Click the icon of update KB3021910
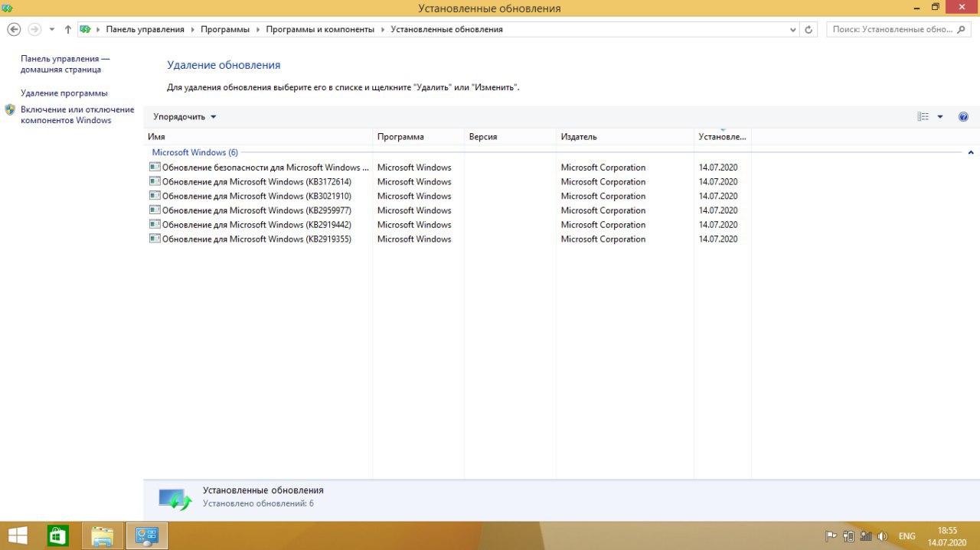Viewport: 980px width, 550px height. pyautogui.click(x=155, y=196)
